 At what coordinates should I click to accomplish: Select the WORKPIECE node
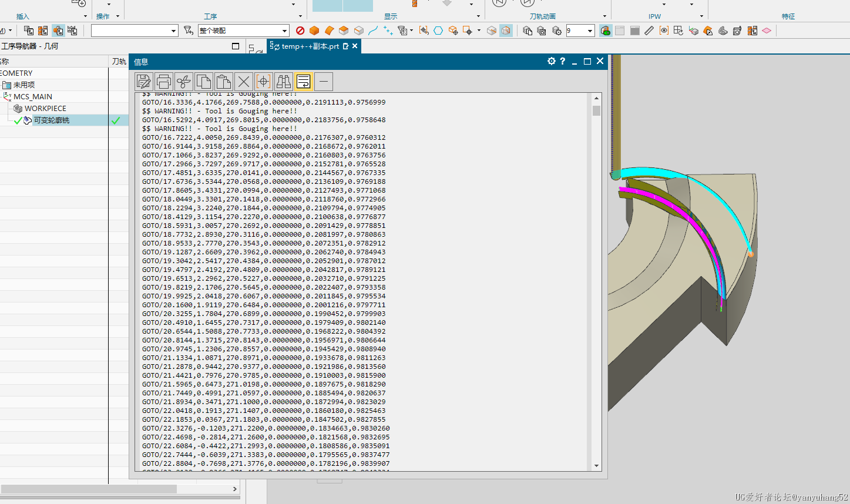45,108
